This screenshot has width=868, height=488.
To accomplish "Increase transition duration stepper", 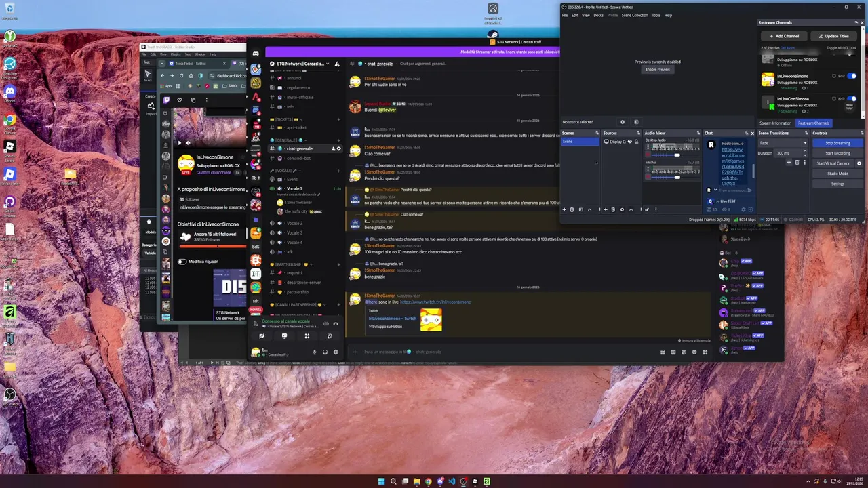I will [x=805, y=150].
